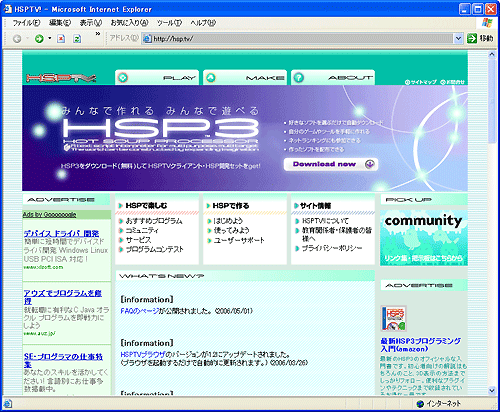Open the 編集(E) menu

coord(60,23)
